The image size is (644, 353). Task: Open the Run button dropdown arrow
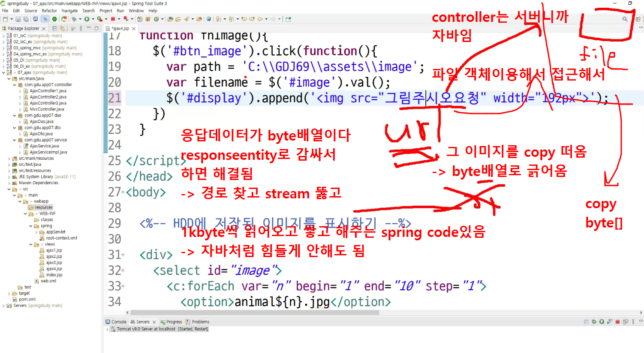tap(93, 19)
